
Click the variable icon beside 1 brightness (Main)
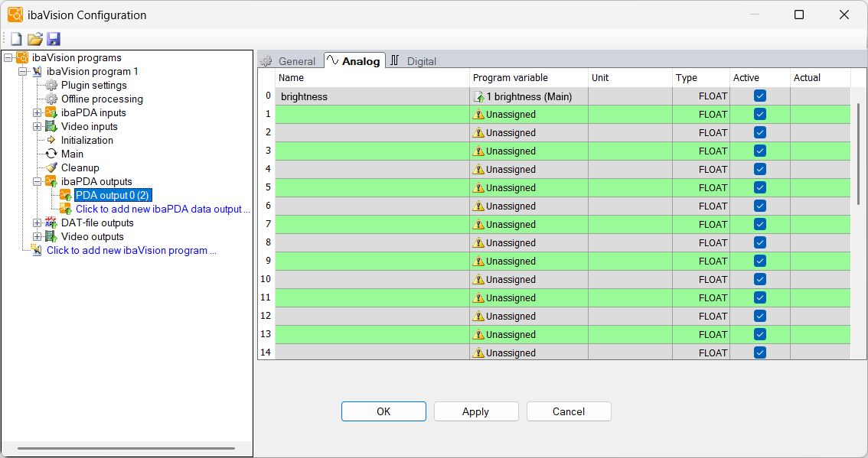point(479,97)
